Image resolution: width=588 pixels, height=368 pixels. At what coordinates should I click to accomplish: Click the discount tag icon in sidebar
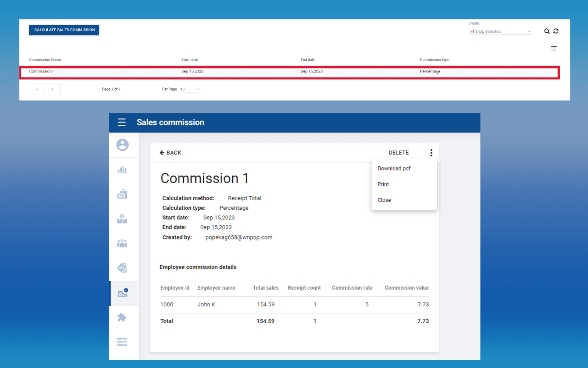click(122, 268)
